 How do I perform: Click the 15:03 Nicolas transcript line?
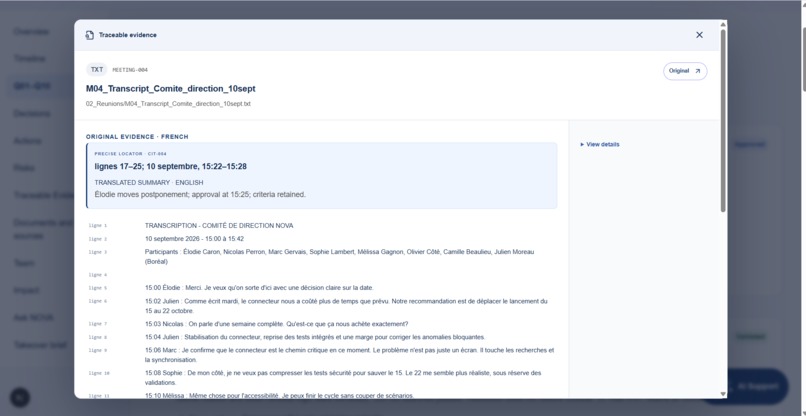click(277, 324)
